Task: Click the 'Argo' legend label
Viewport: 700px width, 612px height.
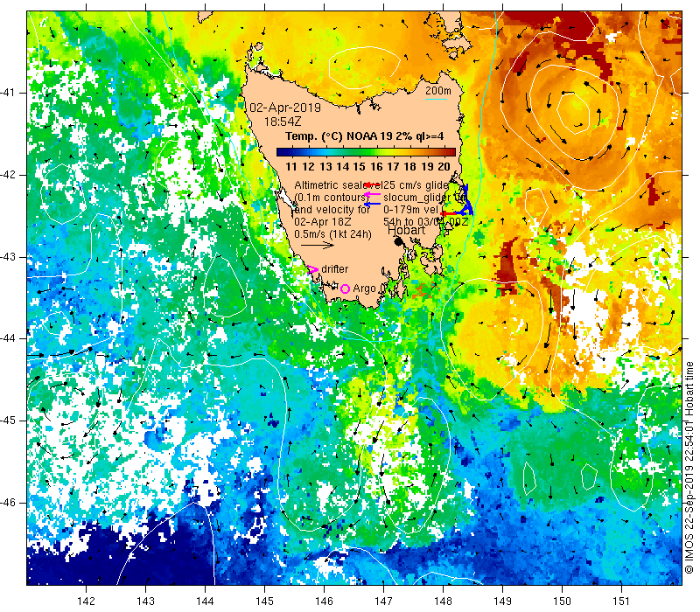Action: coord(364,289)
